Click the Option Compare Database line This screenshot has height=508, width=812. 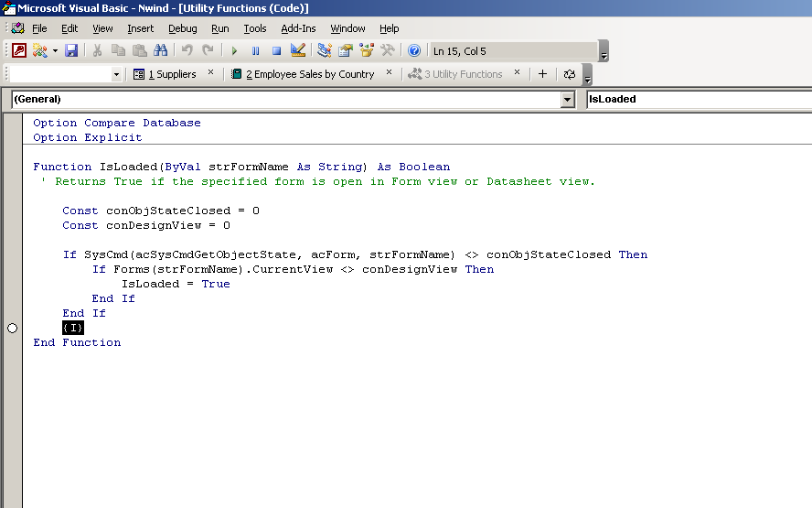(x=117, y=123)
